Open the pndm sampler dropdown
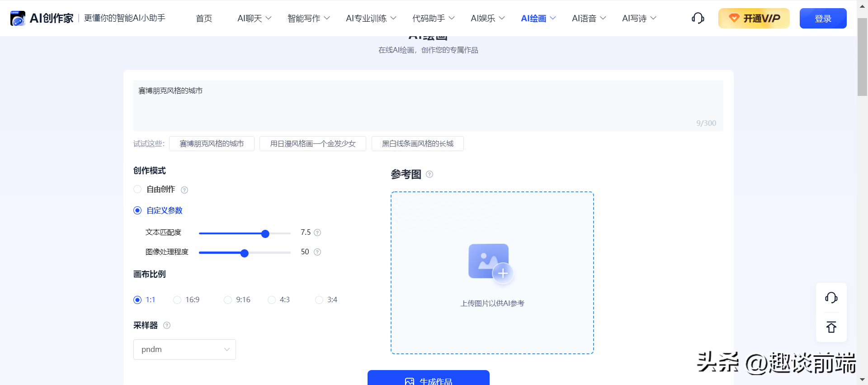868x385 pixels. pyautogui.click(x=184, y=349)
